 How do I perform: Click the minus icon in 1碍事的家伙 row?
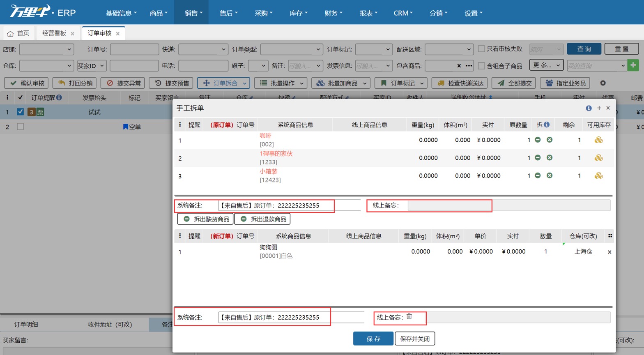[x=538, y=158]
